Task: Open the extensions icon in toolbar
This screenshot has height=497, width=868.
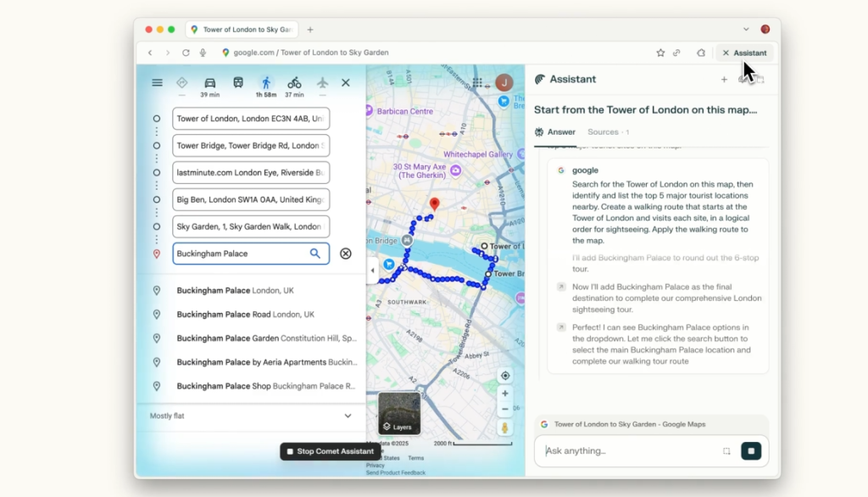Action: (x=701, y=53)
